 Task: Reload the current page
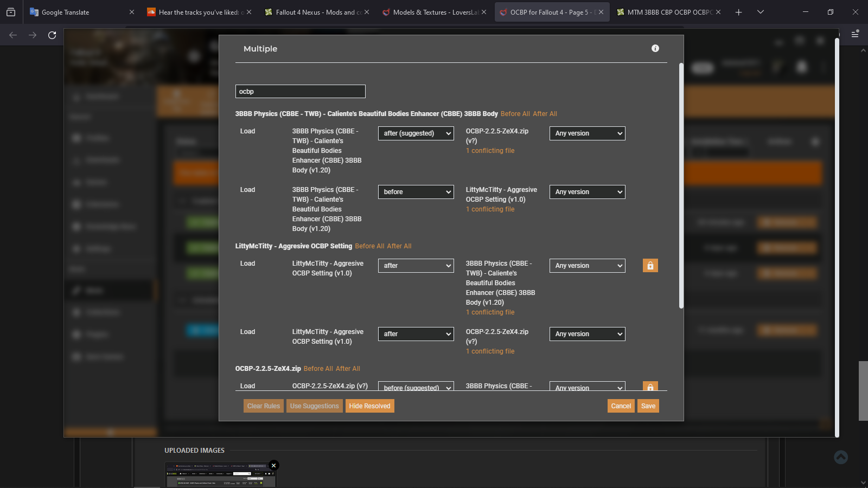(x=52, y=35)
